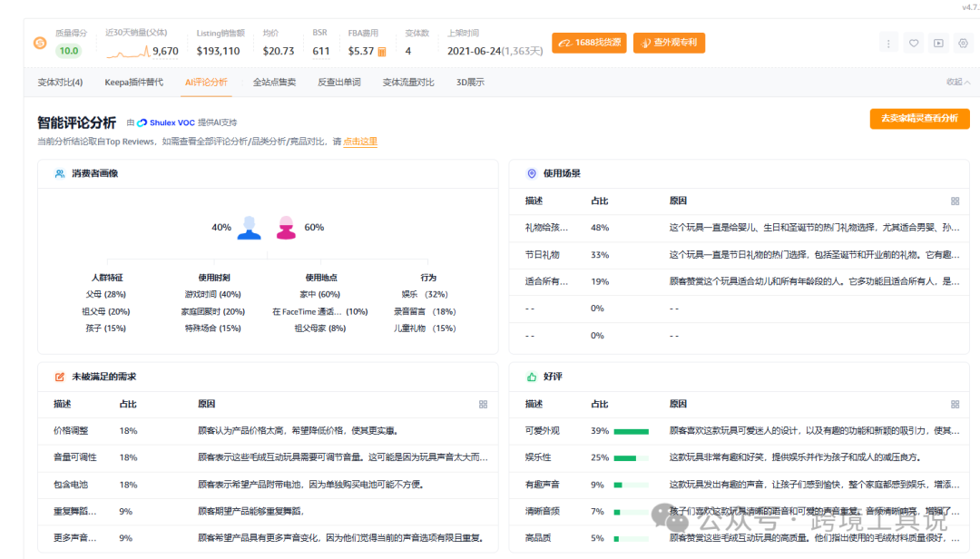Viewport: 980px width, 559px height.
Task: Click the 有趣声音 9% progress bar
Action: 632,485
